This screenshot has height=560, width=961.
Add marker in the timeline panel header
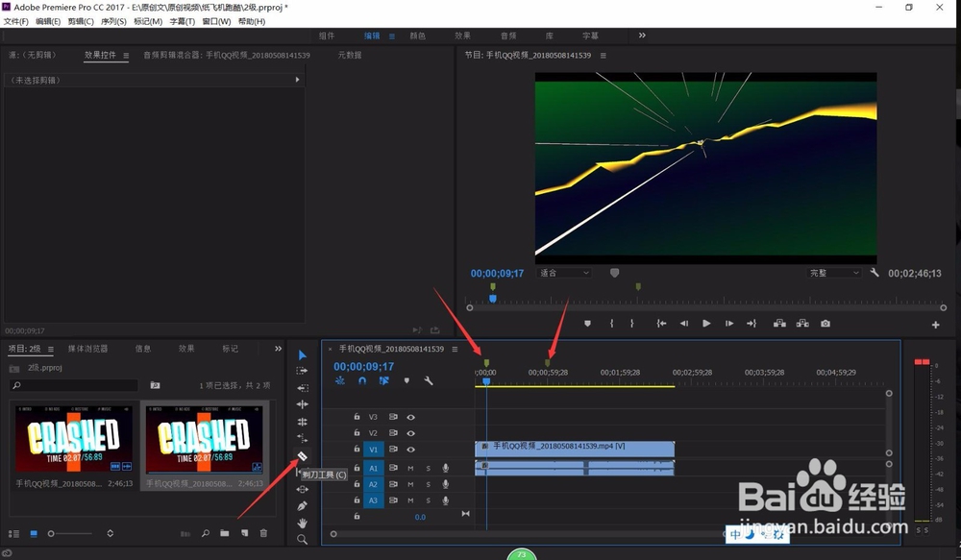tap(407, 381)
